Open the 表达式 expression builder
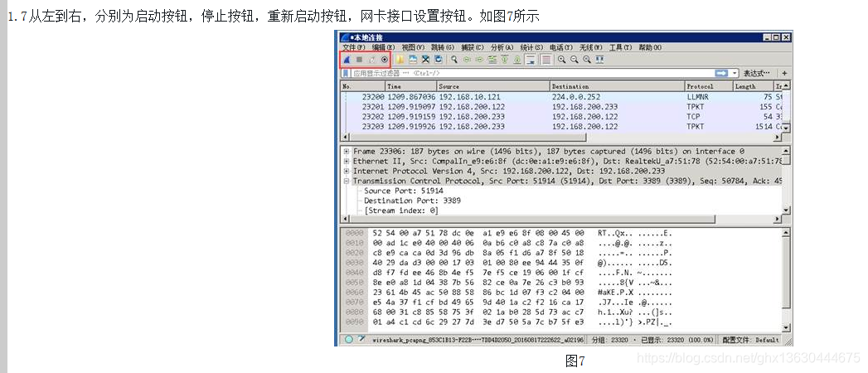This screenshot has height=373, width=868. 757,73
